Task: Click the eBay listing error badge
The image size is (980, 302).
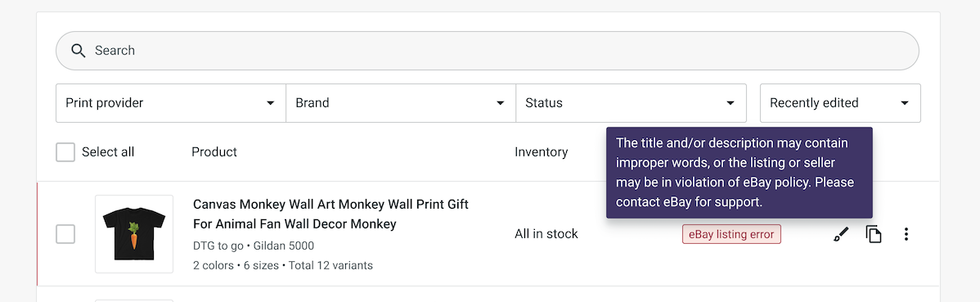Action: click(x=731, y=234)
